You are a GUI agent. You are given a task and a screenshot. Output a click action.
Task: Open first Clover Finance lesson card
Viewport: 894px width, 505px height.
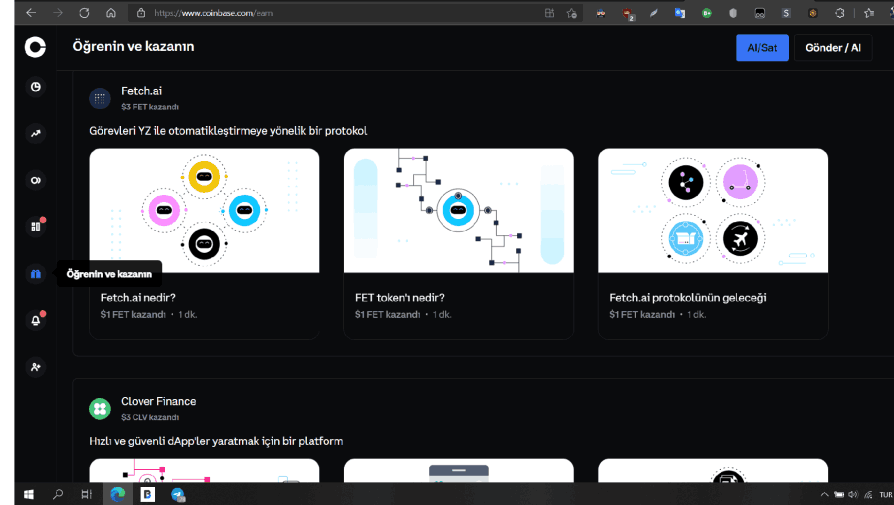tap(204, 470)
